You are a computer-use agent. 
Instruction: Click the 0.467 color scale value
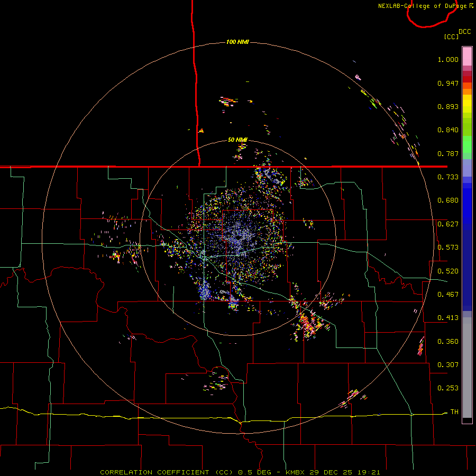pos(448,295)
